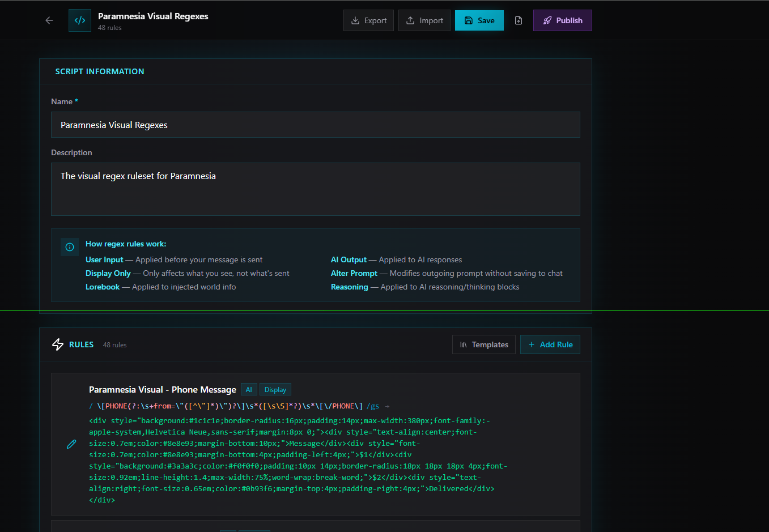Click the Phone Message replacement HTML block
769x532 pixels.
(x=298, y=460)
